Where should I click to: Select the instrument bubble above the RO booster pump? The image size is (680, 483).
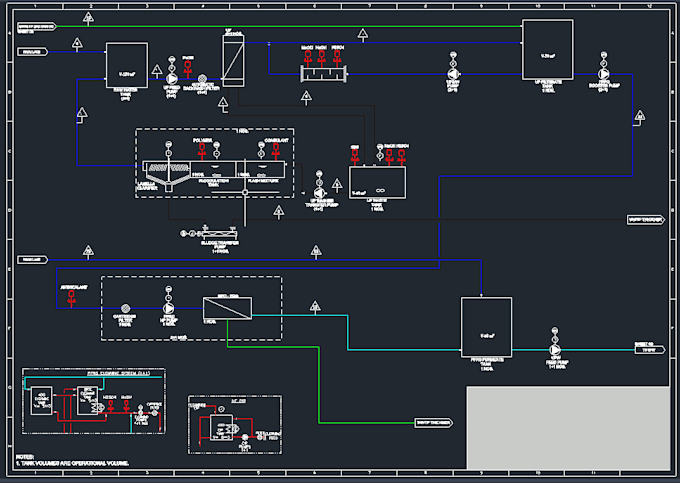[604, 55]
